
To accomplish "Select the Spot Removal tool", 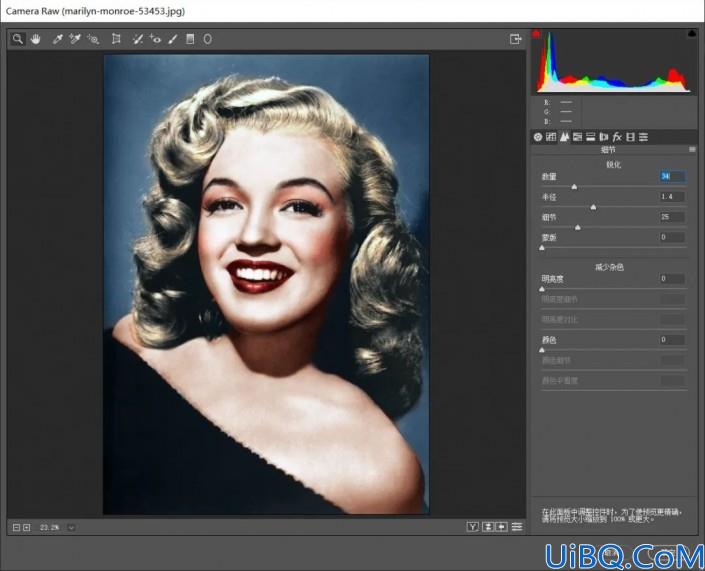I will click(138, 40).
